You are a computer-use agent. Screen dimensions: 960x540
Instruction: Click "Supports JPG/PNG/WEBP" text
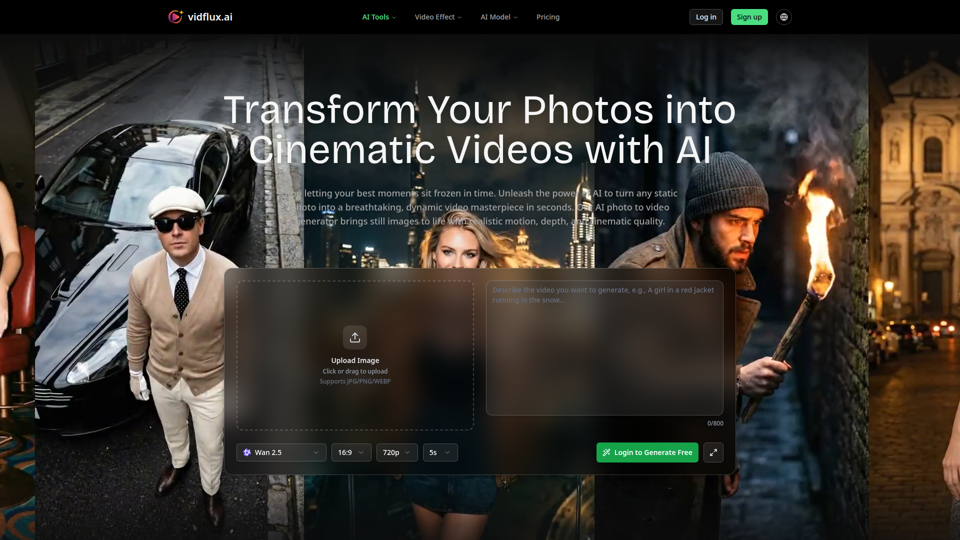point(355,381)
